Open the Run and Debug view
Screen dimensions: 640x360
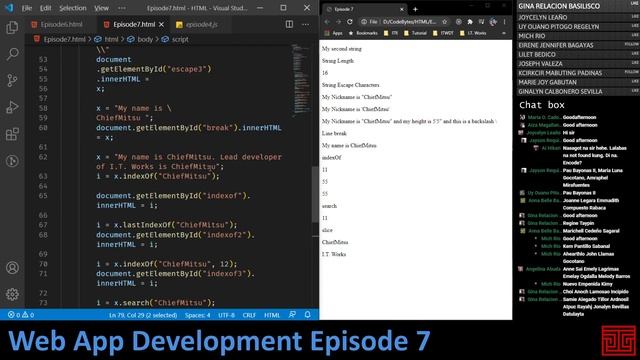tap(12, 107)
